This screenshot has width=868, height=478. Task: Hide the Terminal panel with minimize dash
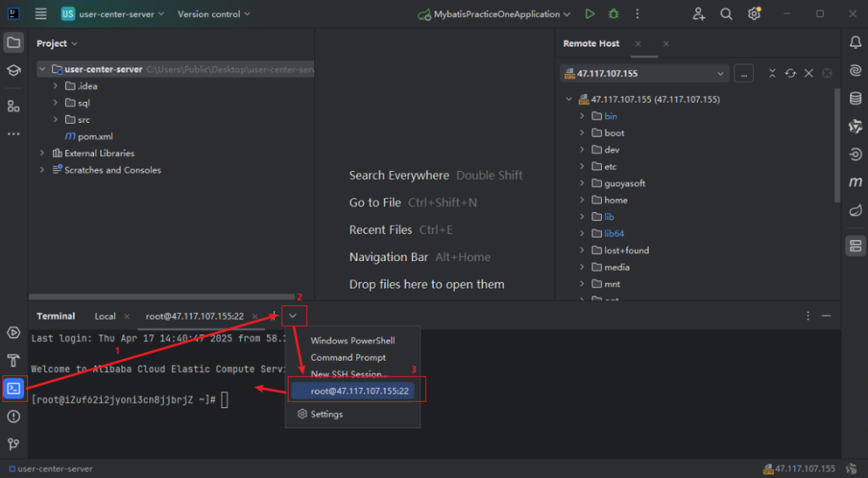coord(826,316)
